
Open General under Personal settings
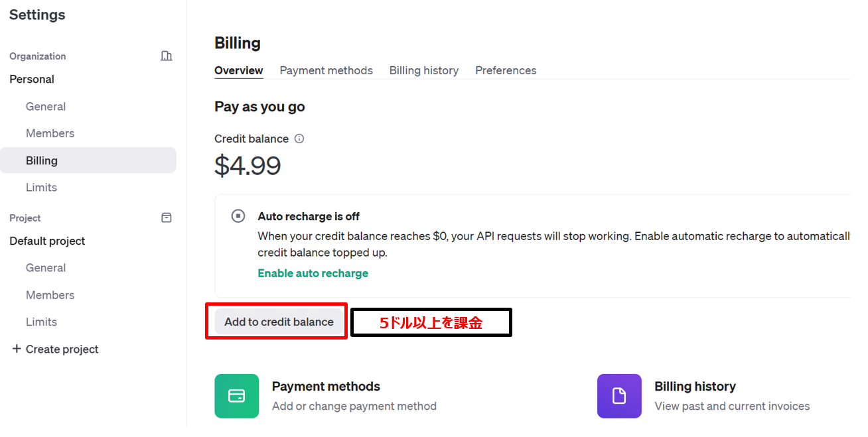(46, 106)
